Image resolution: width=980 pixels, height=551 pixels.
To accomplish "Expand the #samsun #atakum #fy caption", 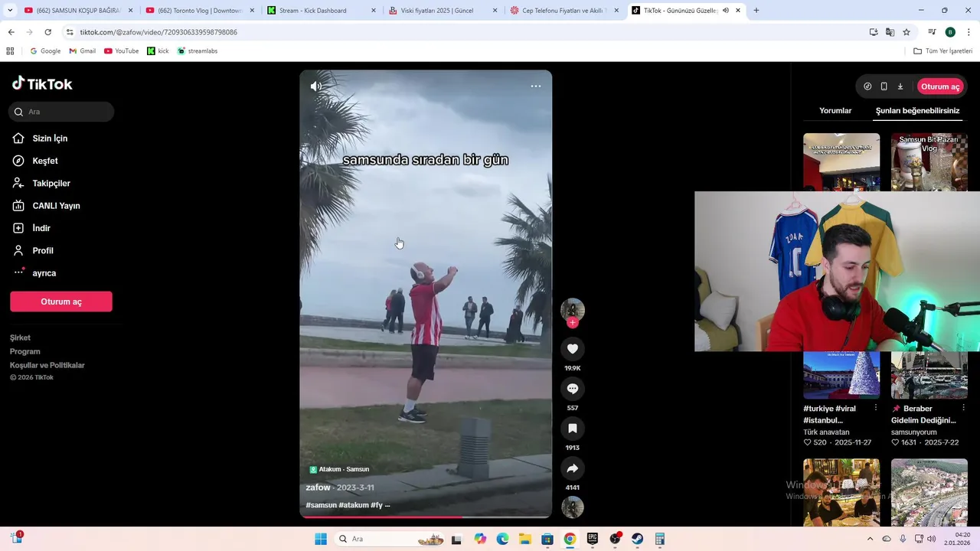I will coord(348,505).
